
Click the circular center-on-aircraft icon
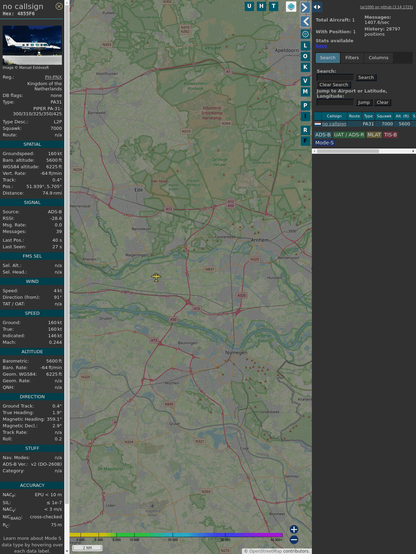(x=305, y=34)
